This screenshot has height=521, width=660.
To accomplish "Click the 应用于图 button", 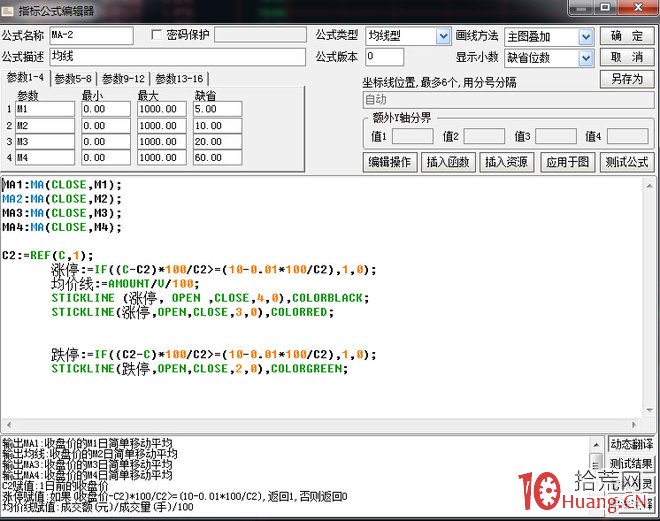I will 567,162.
